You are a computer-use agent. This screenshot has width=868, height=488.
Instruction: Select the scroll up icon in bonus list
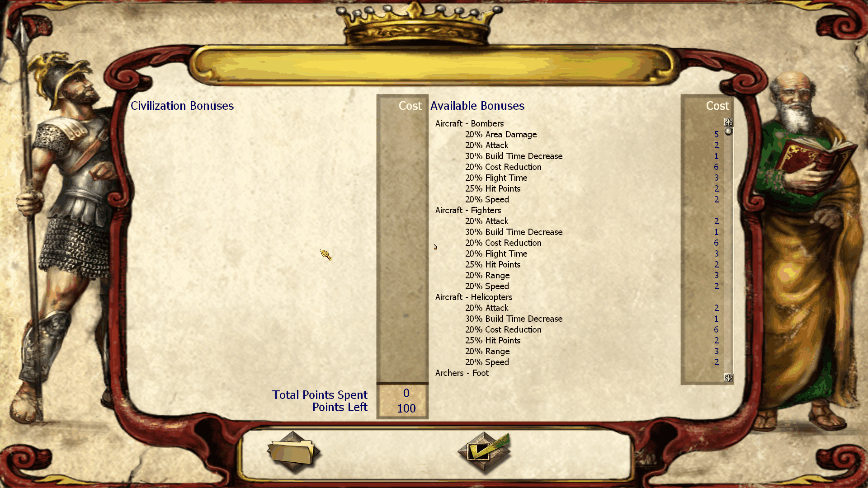coord(728,122)
